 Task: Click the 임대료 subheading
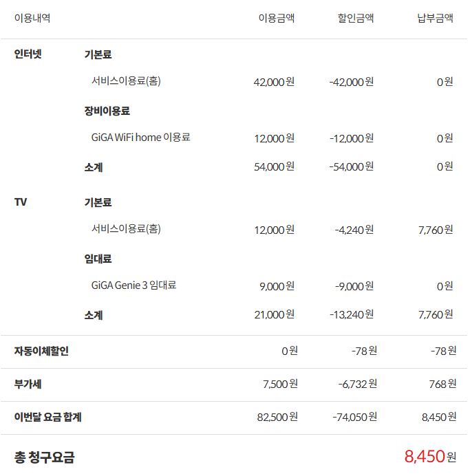[x=98, y=259]
